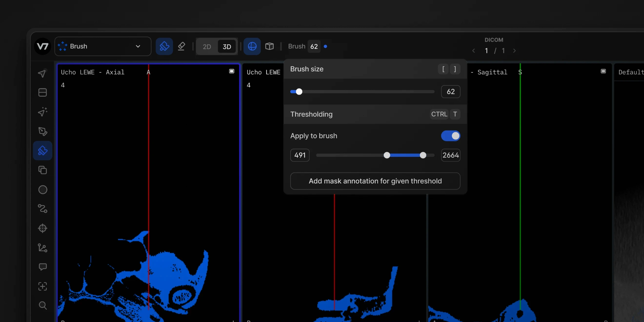This screenshot has height=322, width=644.
Task: Select the skeleton annotation tool
Action: [x=42, y=248]
